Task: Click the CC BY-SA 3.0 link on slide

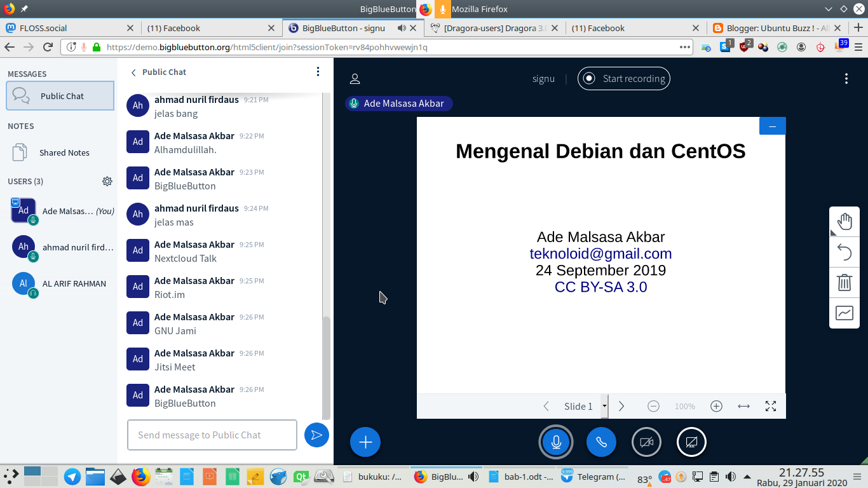Action: (600, 287)
